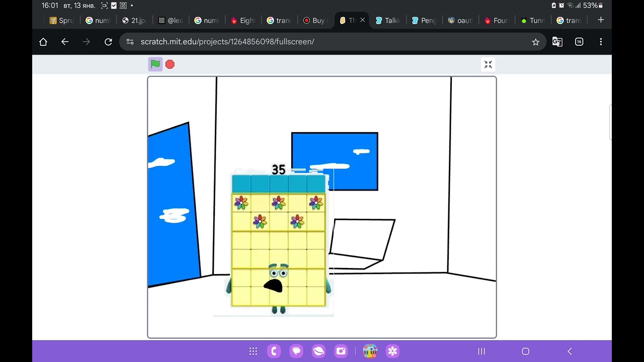Open the Messages app in taskbar

point(296,351)
